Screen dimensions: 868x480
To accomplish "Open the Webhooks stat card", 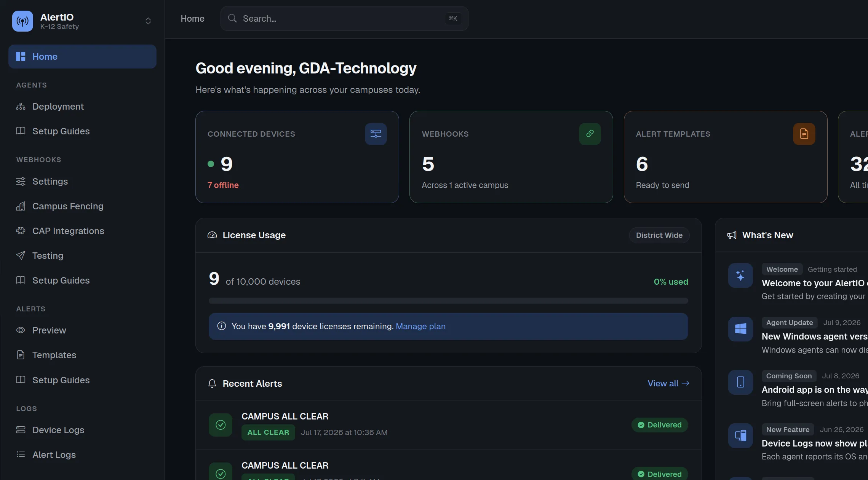I will (x=511, y=157).
